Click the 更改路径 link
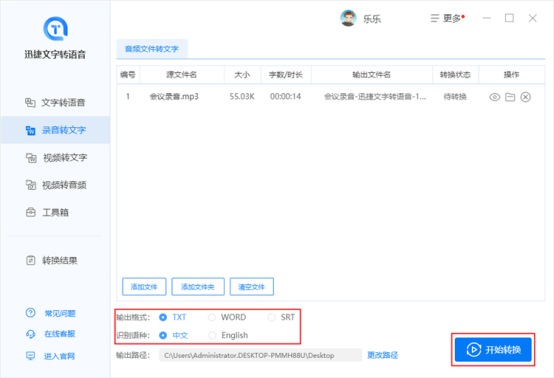 [x=383, y=355]
